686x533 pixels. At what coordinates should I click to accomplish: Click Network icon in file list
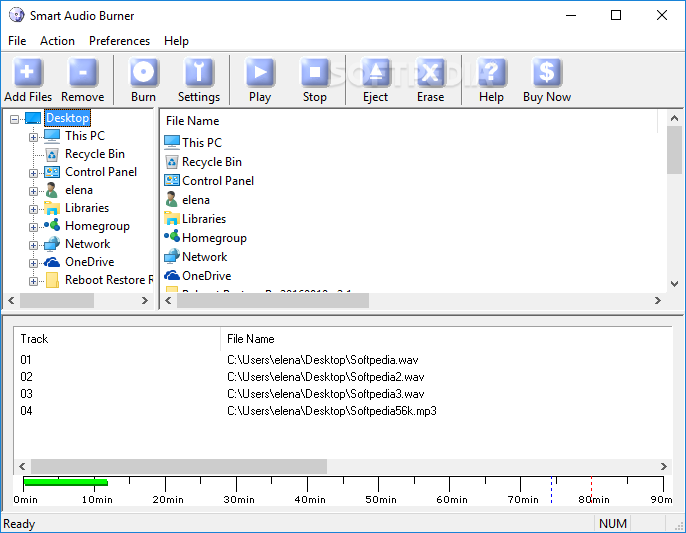pos(172,256)
